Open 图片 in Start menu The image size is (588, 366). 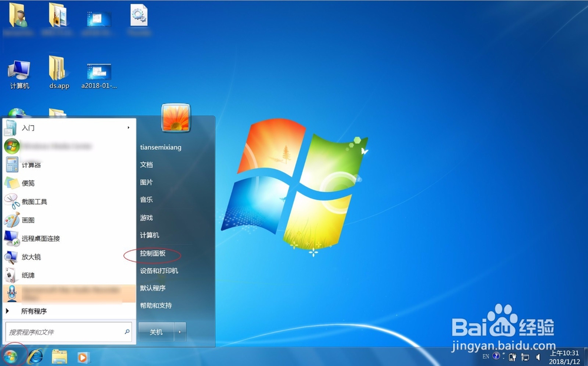click(146, 182)
